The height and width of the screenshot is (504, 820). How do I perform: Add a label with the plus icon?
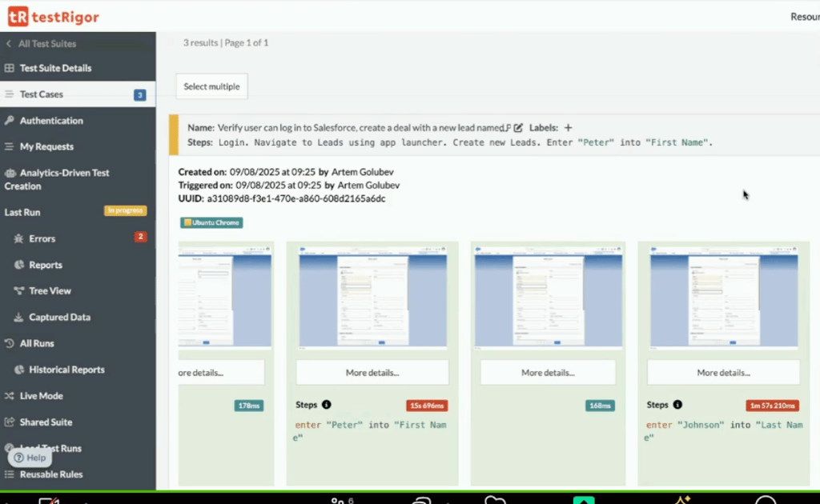[x=568, y=128]
